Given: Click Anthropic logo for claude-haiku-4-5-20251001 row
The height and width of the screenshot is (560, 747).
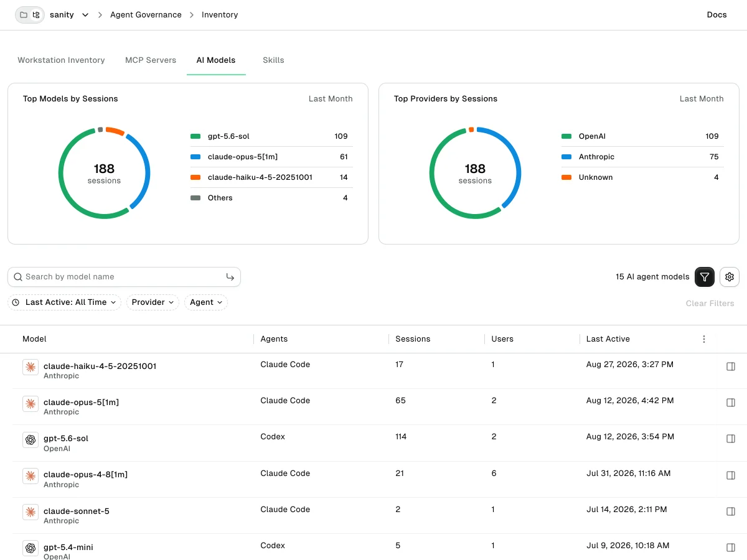Looking at the screenshot, I should click(x=31, y=367).
